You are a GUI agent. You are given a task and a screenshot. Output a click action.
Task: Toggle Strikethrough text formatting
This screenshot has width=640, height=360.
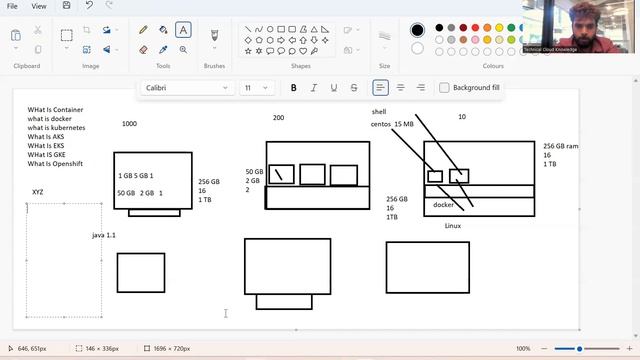pos(354,88)
